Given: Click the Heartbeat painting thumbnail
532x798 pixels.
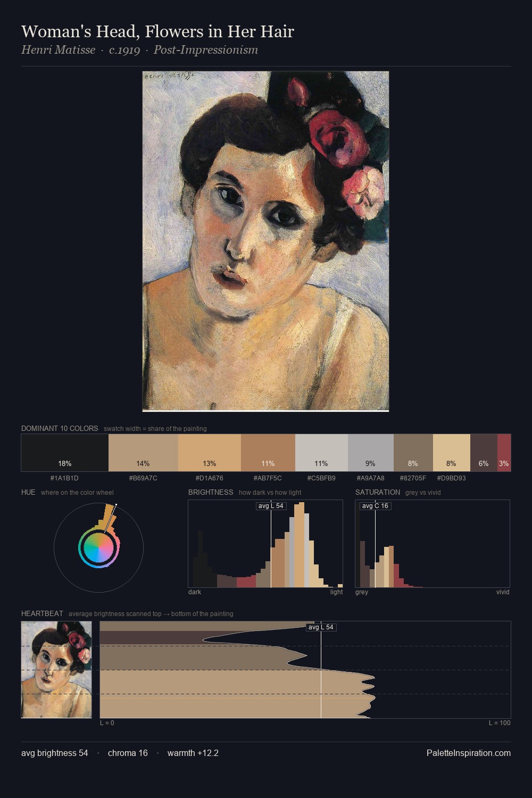Looking at the screenshot, I should (x=56, y=669).
